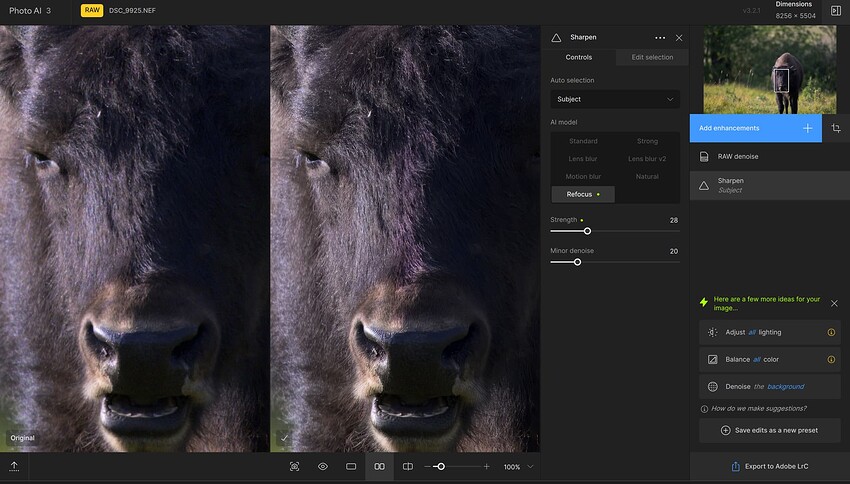Select the Lens blur v2 model
The image size is (850, 484).
[x=647, y=159]
